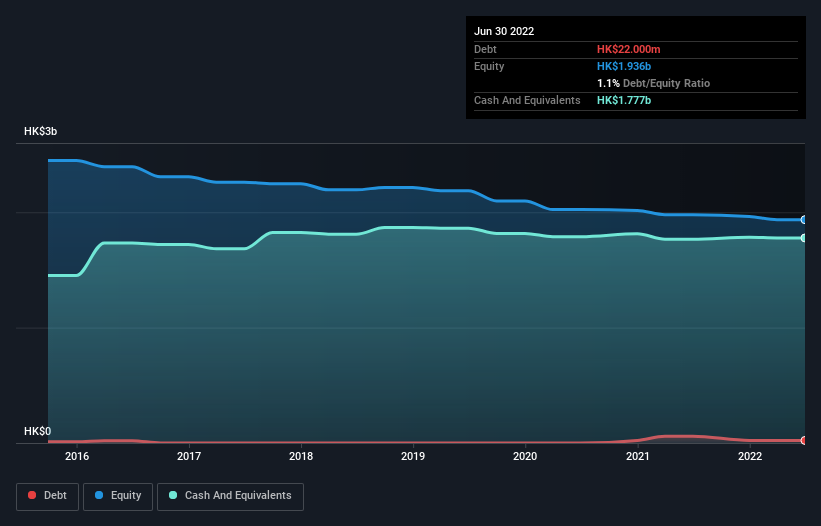Click the HK$1.936b equity value

click(x=624, y=66)
